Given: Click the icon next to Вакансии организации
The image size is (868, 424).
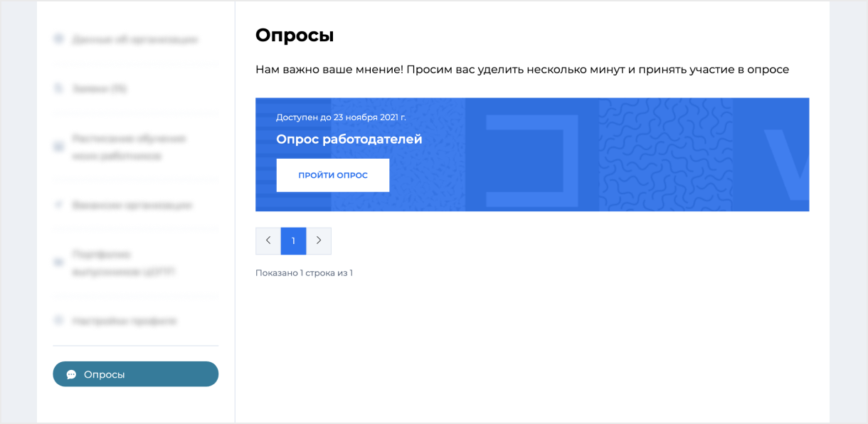Looking at the screenshot, I should [x=58, y=205].
